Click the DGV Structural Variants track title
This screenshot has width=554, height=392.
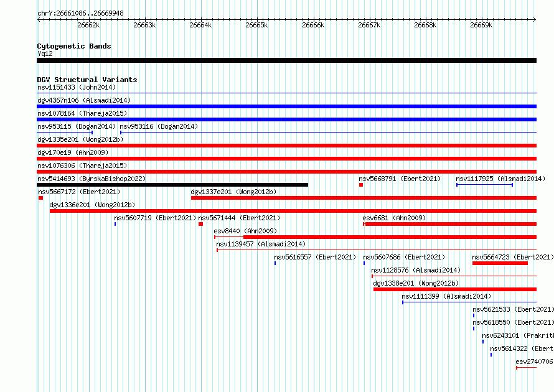coord(87,80)
